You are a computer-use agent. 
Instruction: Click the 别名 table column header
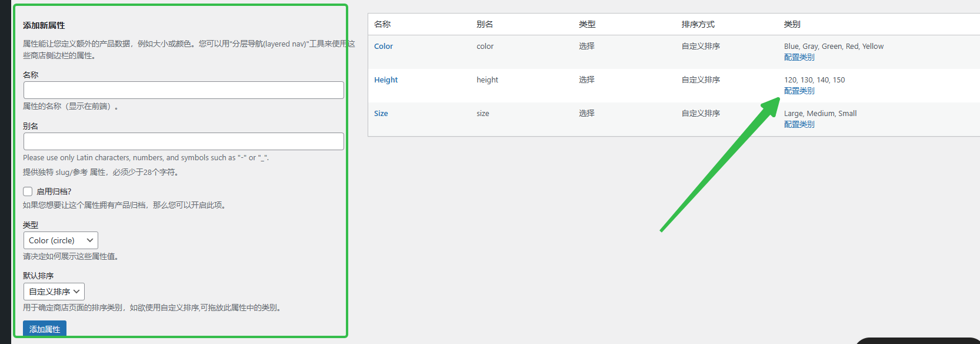[485, 24]
